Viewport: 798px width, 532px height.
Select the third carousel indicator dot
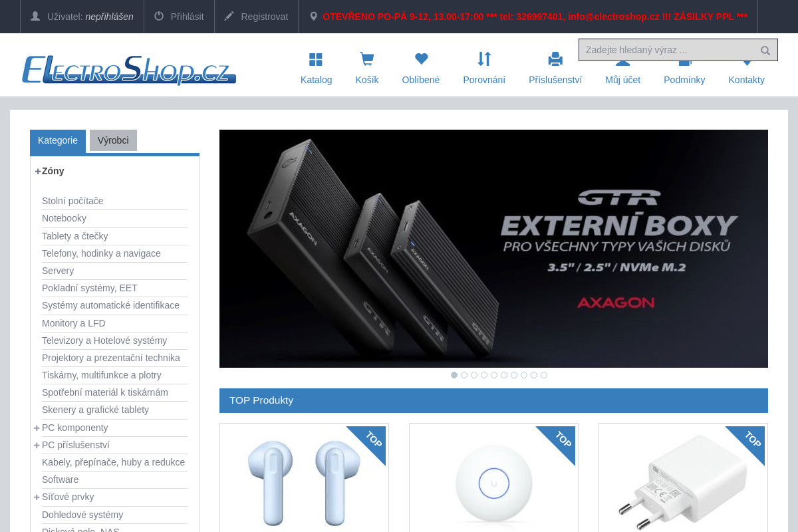pos(474,375)
